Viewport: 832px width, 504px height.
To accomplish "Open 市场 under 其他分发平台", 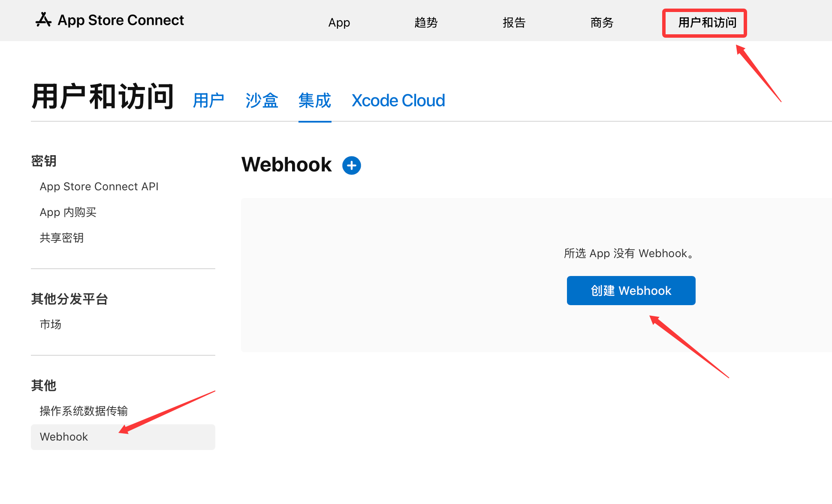I will point(51,324).
